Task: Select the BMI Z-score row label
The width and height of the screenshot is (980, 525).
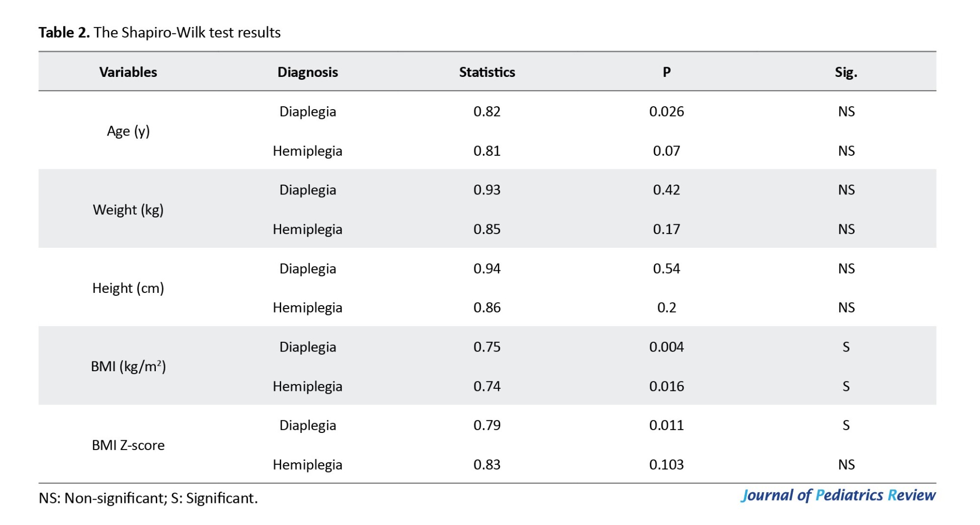Action: [x=128, y=445]
